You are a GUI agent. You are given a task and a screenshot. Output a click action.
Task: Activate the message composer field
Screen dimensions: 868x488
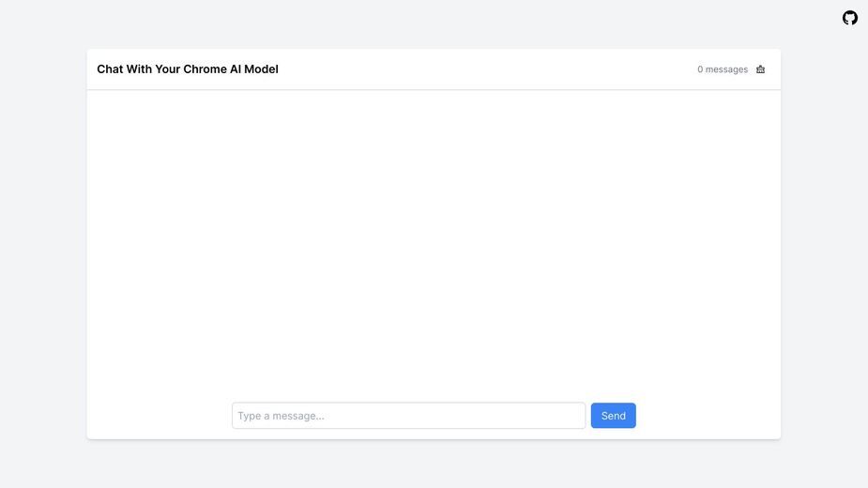click(408, 416)
